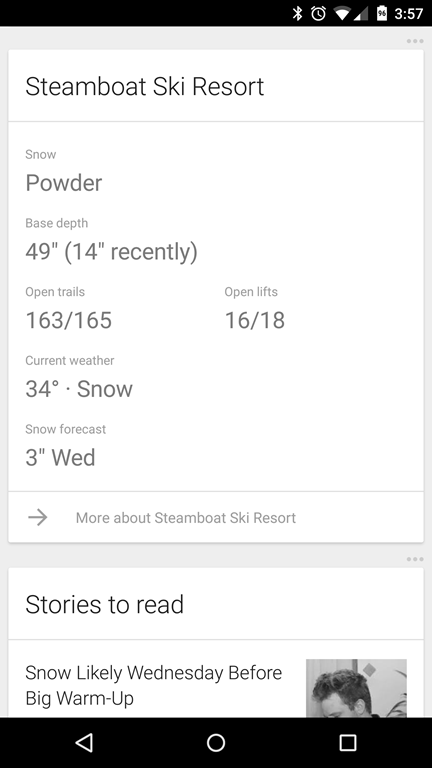This screenshot has width=432, height=768.
Task: Open overflow menu above Stories to read card
Action: [414, 559]
